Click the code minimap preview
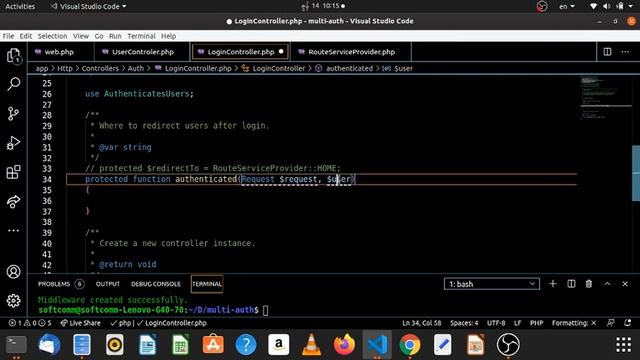The width and height of the screenshot is (640, 360). [x=606, y=98]
